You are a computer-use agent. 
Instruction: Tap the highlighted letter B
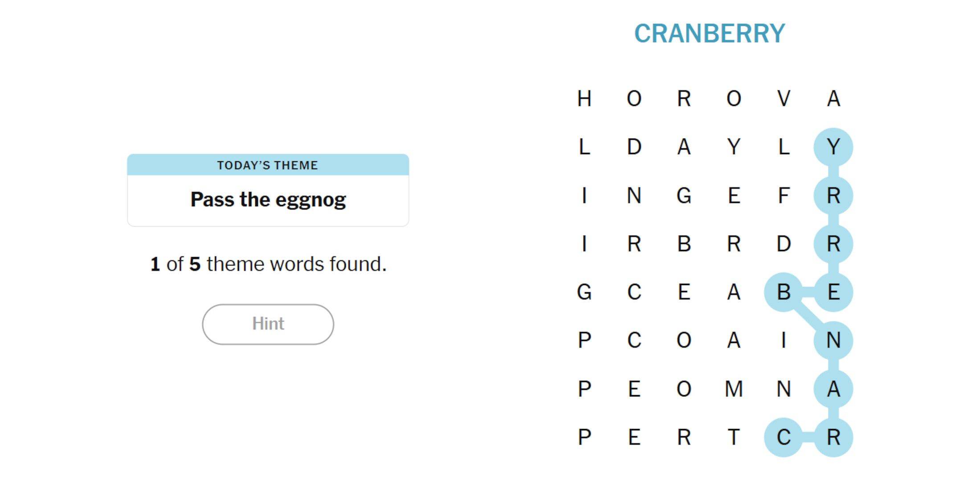click(x=784, y=292)
